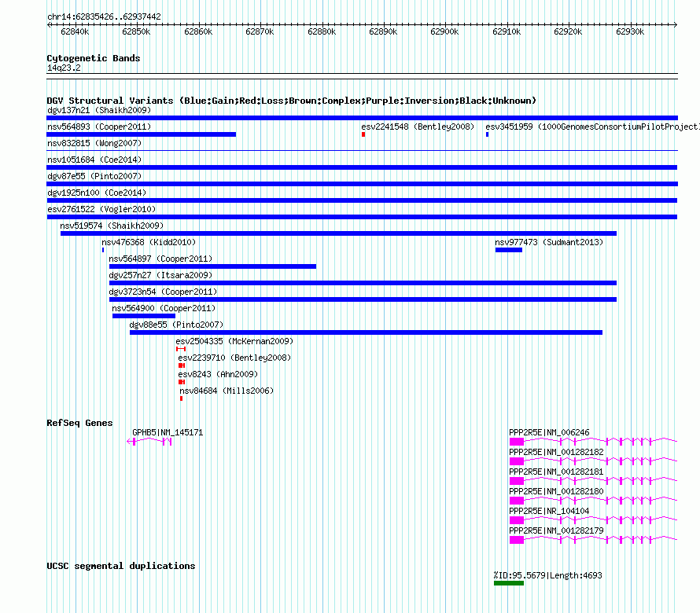This screenshot has width=700, height=613.
Task: Click the small blue esv3451959 gain marker
Action: click(x=487, y=134)
